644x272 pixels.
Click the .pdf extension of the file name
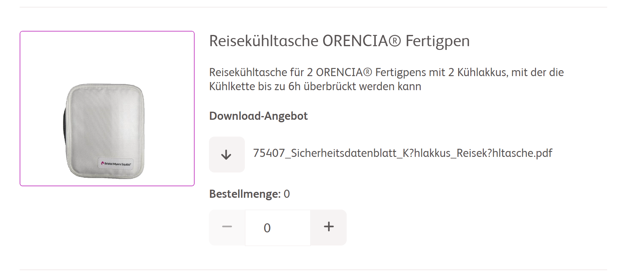pos(543,153)
